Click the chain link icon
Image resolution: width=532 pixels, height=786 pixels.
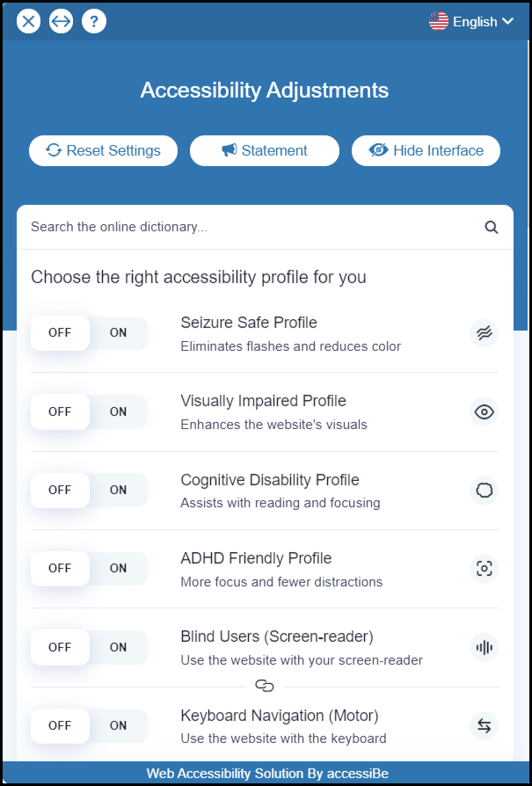point(265,686)
